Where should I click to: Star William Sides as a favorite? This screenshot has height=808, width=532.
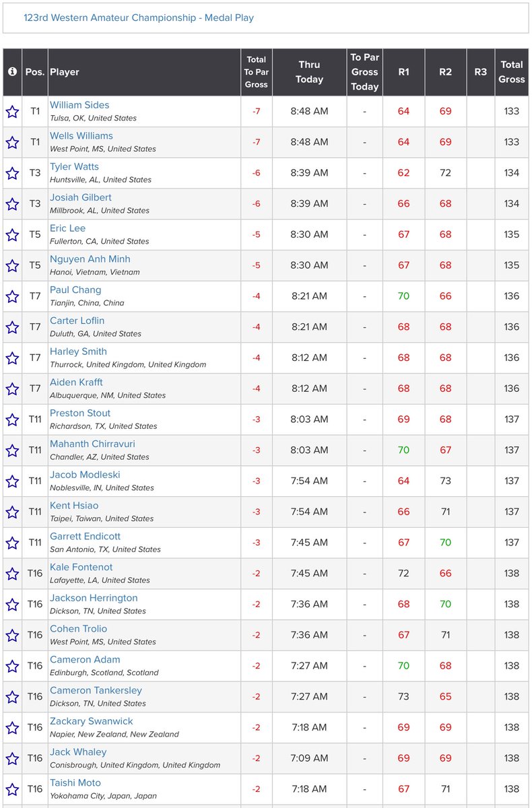(x=12, y=112)
